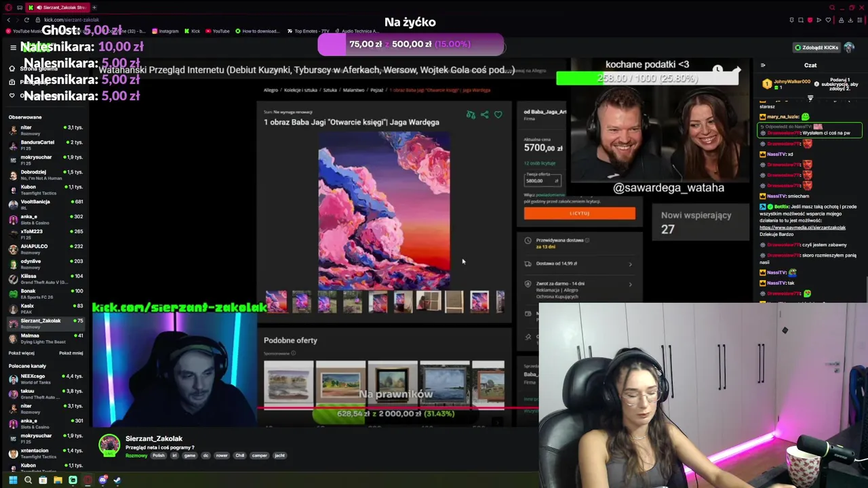This screenshot has width=868, height=488.
Task: Open the niter channel in Obserwowane list
Action: (45, 129)
